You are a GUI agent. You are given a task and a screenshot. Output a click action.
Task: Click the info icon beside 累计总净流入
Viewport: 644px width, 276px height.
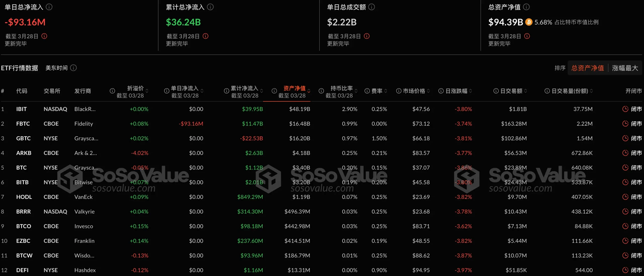click(210, 7)
